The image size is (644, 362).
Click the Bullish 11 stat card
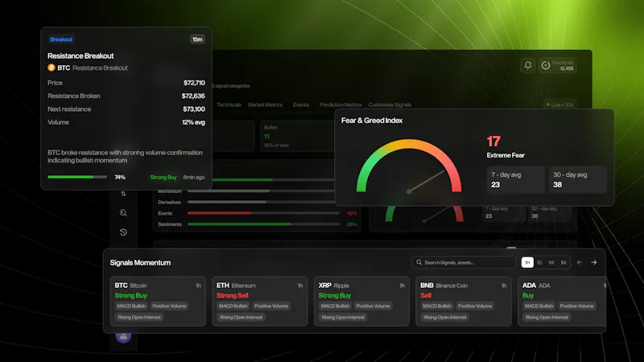tap(296, 136)
